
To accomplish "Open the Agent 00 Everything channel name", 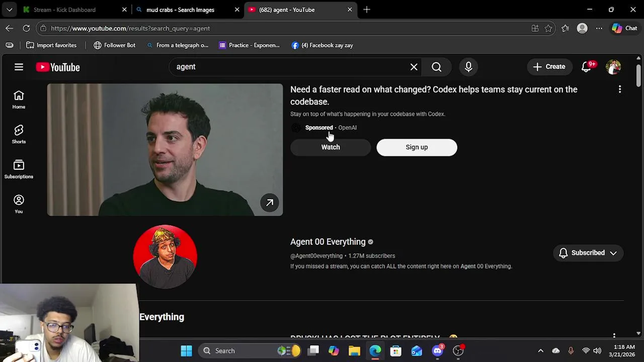I will pyautogui.click(x=328, y=242).
